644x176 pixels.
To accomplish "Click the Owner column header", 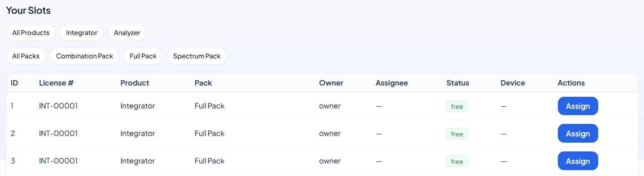I will point(331,83).
